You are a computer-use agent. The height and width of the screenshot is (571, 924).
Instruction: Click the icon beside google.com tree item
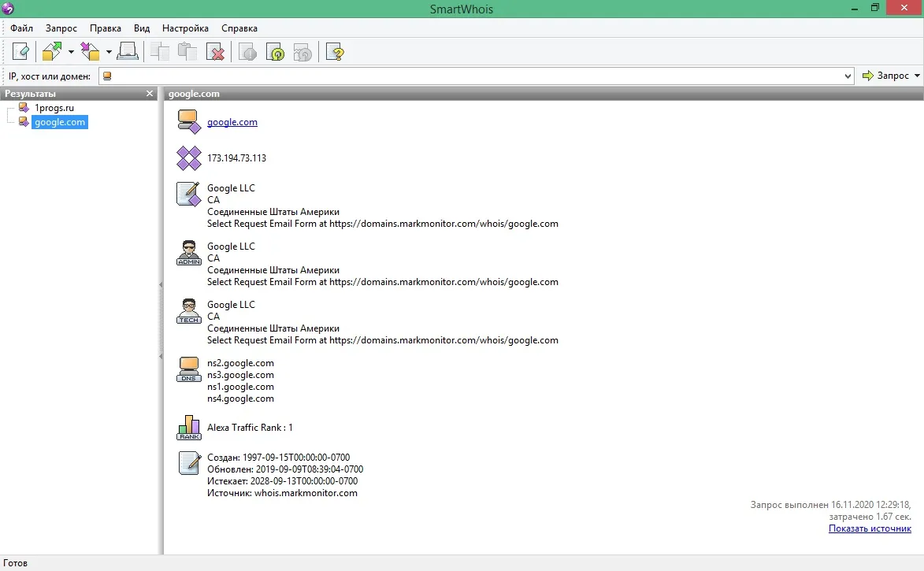pos(24,121)
